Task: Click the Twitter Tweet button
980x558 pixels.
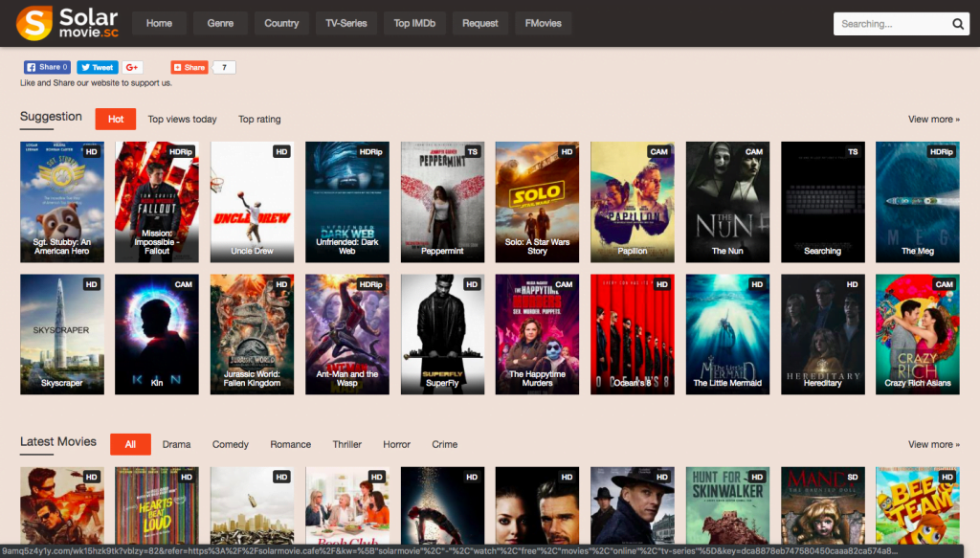Action: tap(98, 67)
